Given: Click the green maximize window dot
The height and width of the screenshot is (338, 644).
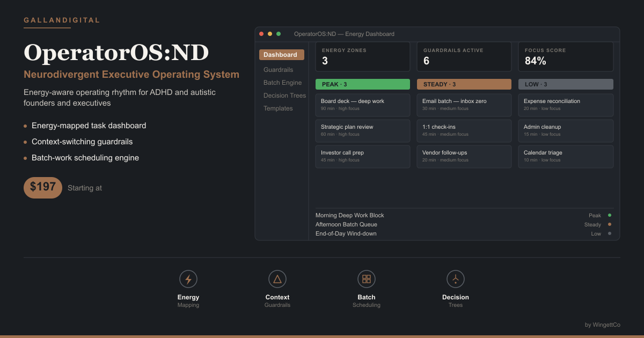Looking at the screenshot, I should click(x=279, y=34).
